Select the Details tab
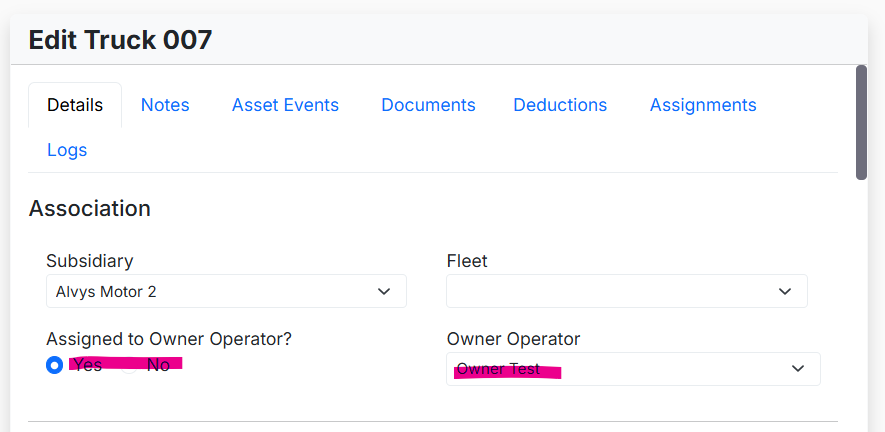Image resolution: width=885 pixels, height=432 pixels. 75,105
